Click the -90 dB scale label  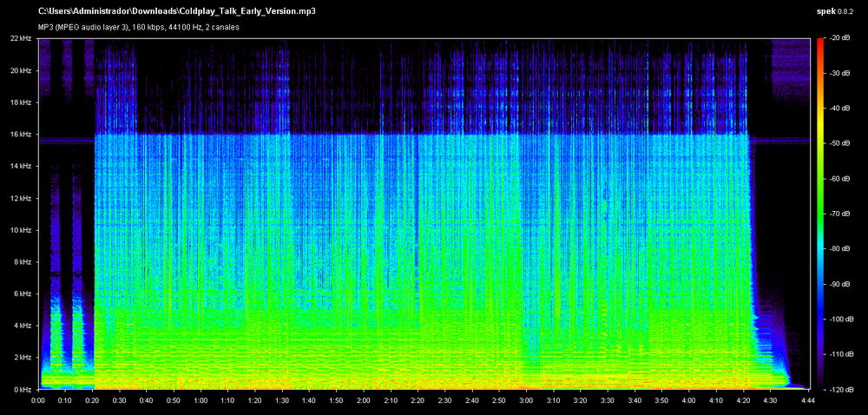point(838,284)
